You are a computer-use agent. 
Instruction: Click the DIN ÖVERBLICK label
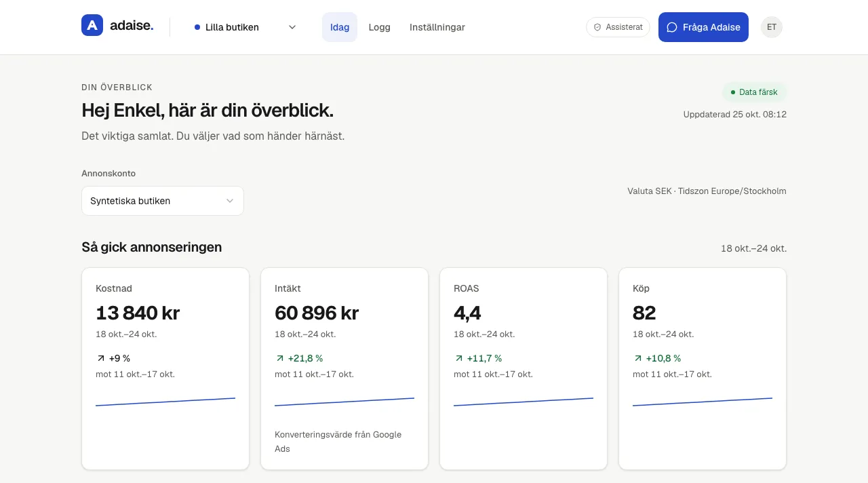[117, 88]
